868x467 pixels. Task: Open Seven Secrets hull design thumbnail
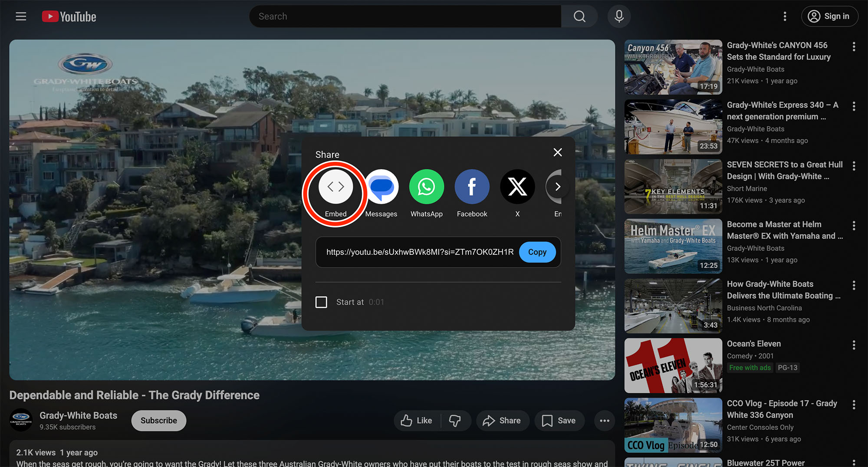pyautogui.click(x=673, y=187)
